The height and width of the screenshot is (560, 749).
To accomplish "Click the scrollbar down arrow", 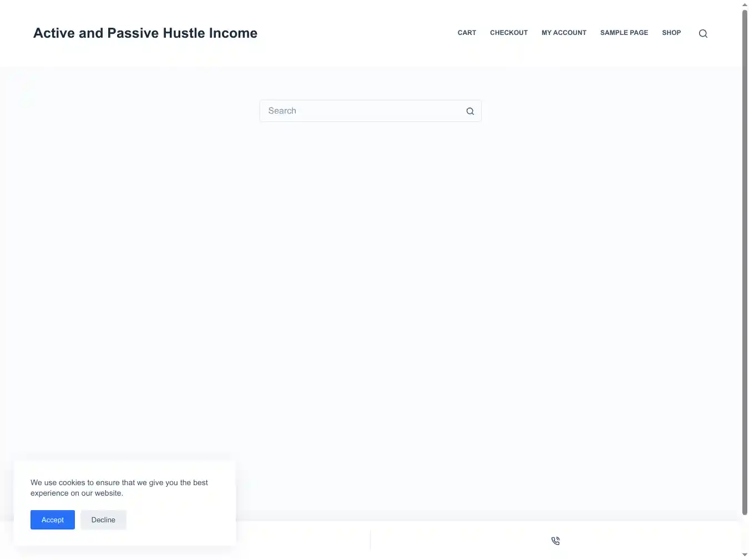I will tap(745, 554).
